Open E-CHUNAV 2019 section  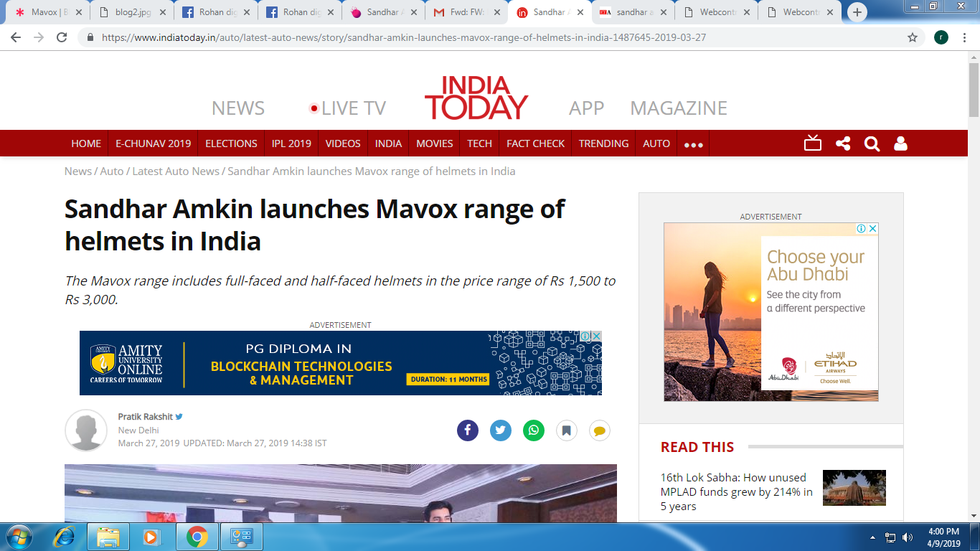click(154, 143)
